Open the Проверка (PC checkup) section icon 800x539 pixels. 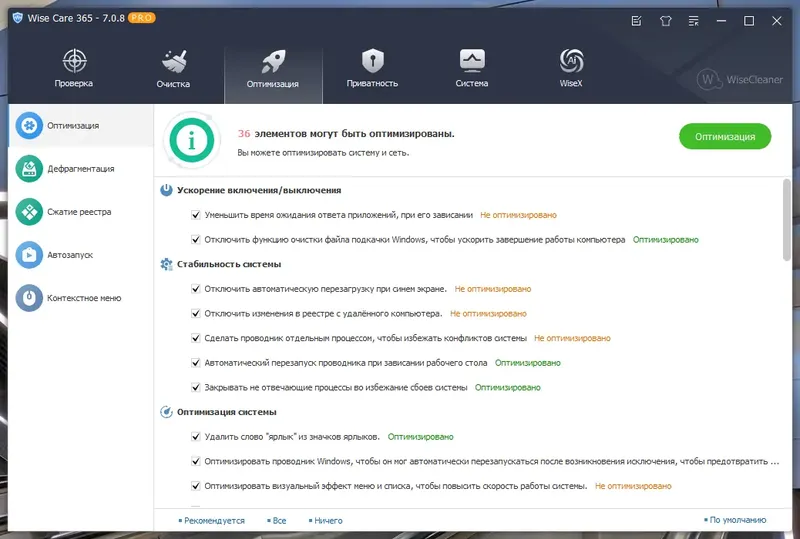[74, 61]
